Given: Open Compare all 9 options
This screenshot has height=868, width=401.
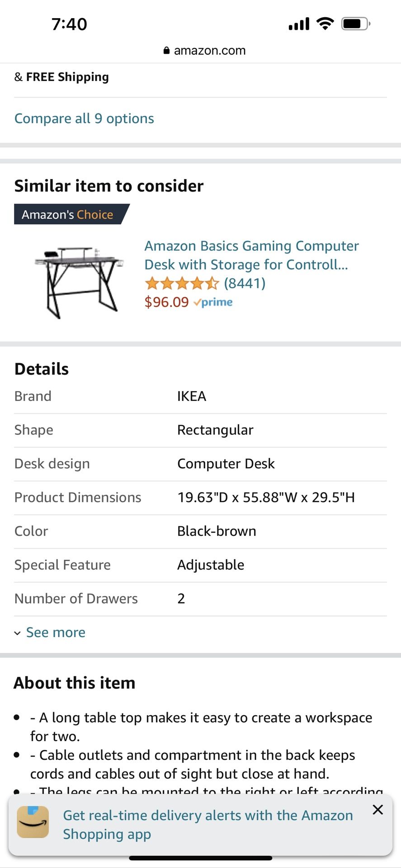Looking at the screenshot, I should point(84,118).
